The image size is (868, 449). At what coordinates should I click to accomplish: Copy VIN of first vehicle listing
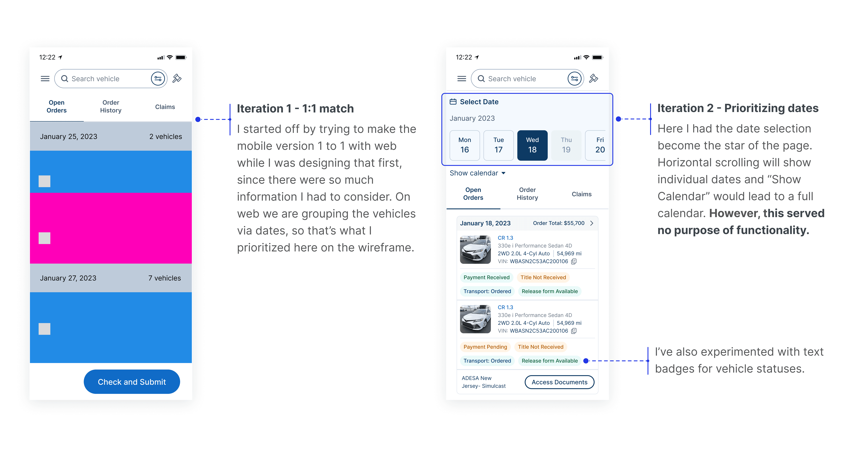[574, 261]
